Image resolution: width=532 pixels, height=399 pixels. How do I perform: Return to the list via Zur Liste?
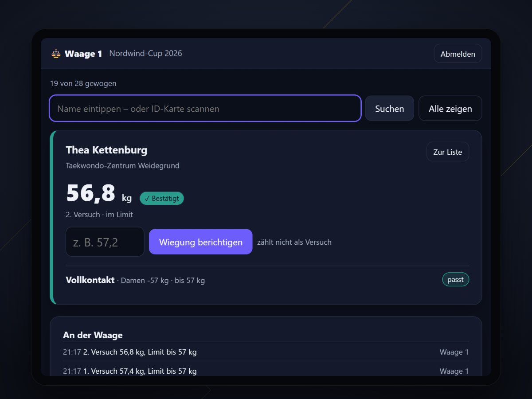click(447, 152)
